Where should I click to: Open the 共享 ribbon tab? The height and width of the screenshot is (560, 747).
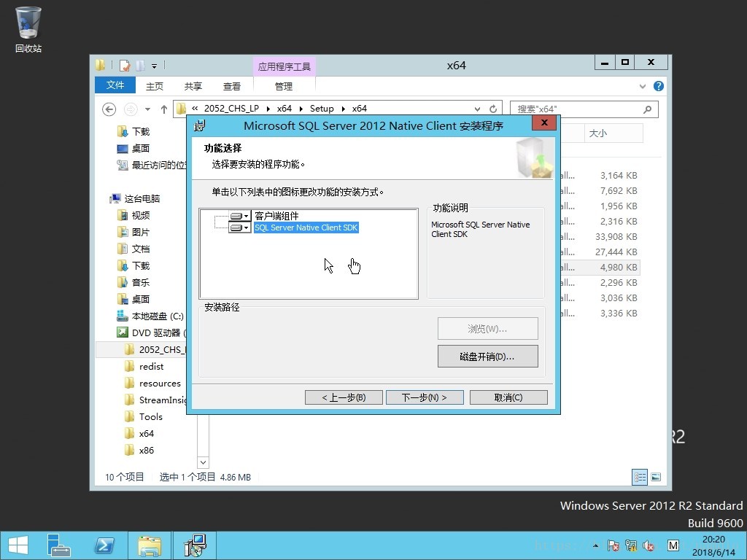[x=193, y=86]
